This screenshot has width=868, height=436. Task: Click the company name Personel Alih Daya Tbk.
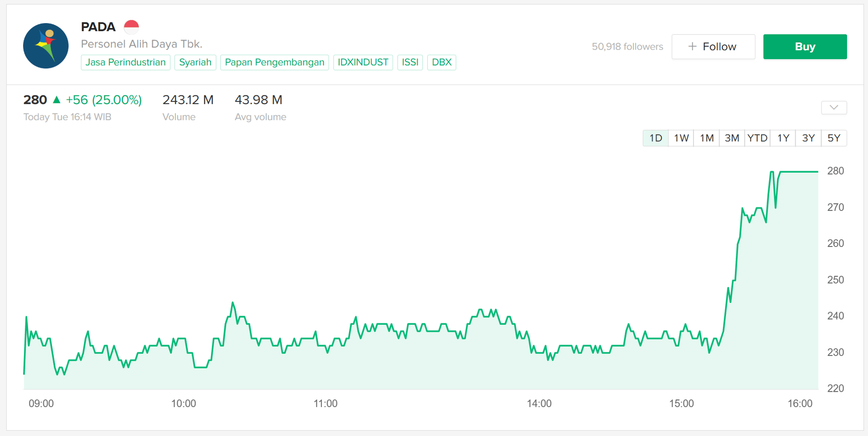click(x=142, y=44)
